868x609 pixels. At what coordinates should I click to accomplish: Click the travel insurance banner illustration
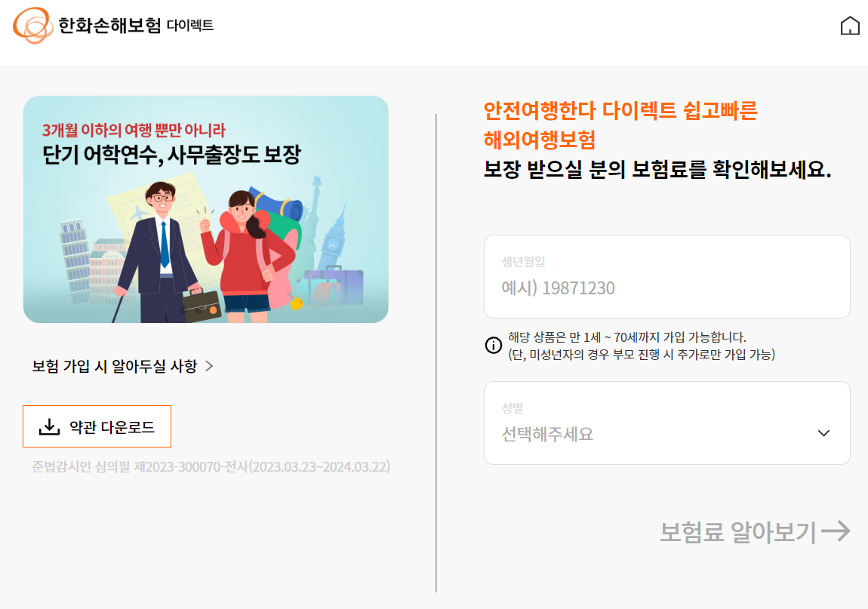tap(206, 209)
